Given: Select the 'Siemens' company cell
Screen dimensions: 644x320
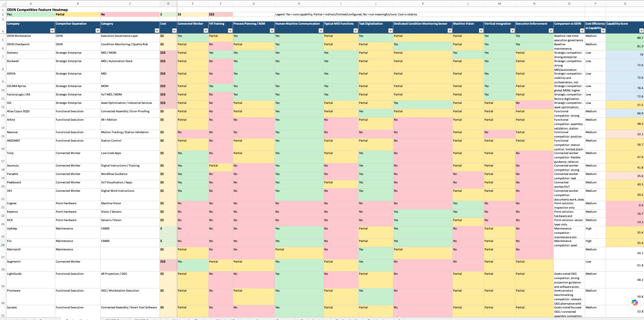Looking at the screenshot, I should coord(31,55).
